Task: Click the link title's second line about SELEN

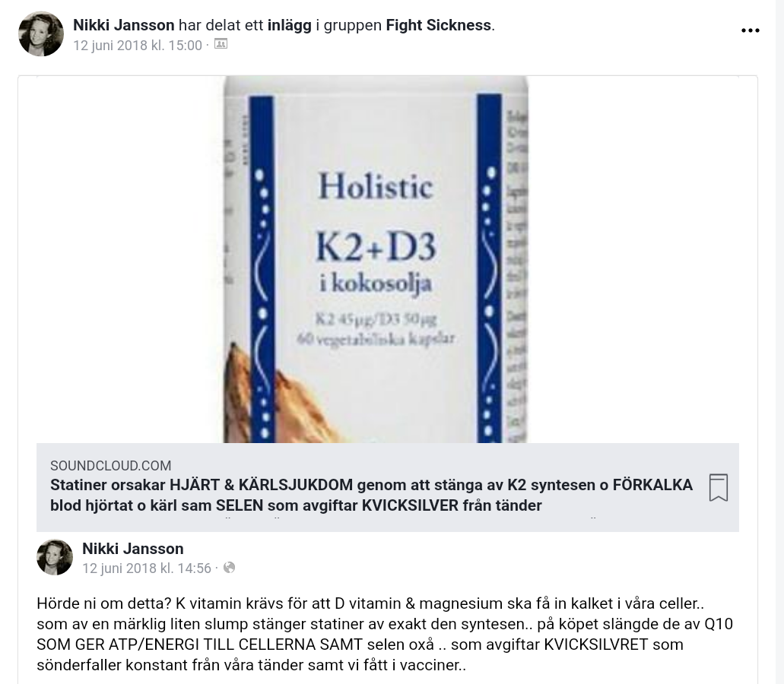Action: click(296, 505)
